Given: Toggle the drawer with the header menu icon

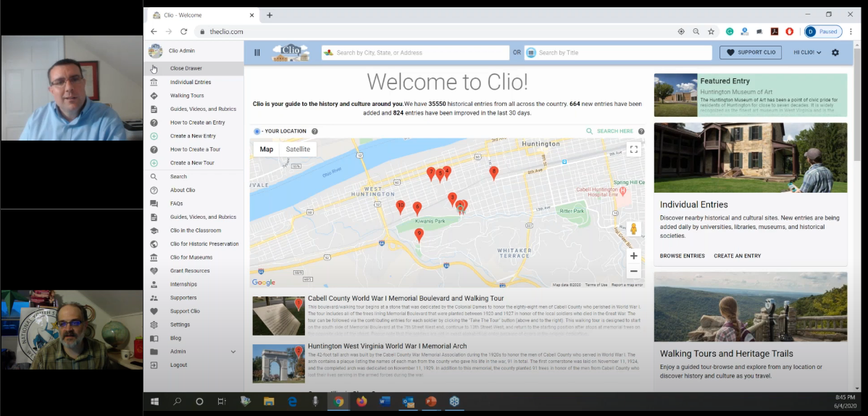Looking at the screenshot, I should (257, 53).
